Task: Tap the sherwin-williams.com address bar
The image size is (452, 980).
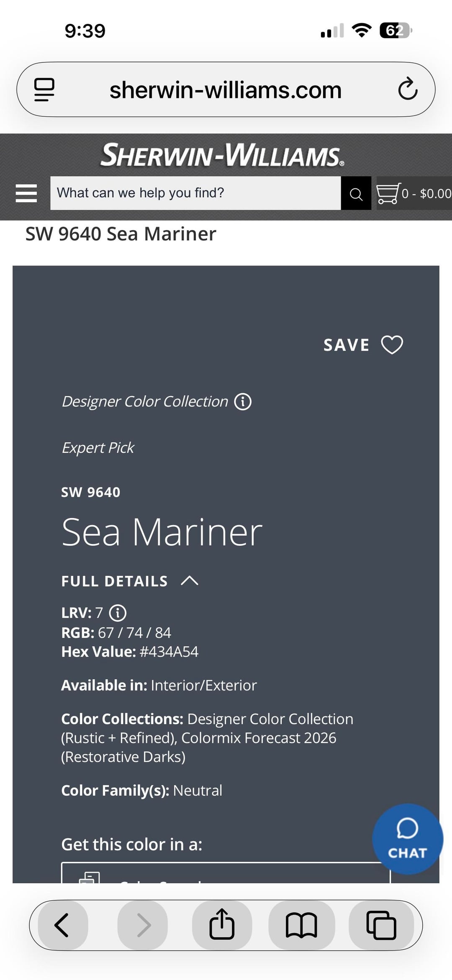Action: [x=226, y=90]
